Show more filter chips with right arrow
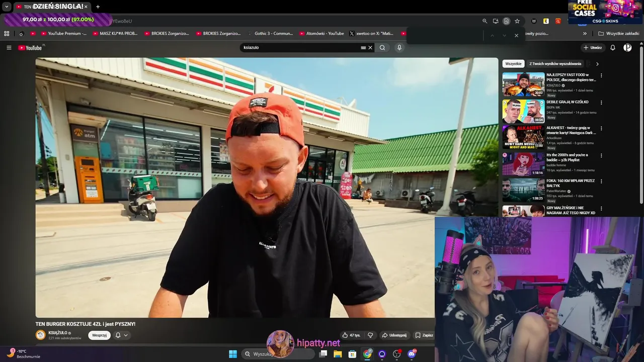Image resolution: width=644 pixels, height=362 pixels. (x=597, y=64)
